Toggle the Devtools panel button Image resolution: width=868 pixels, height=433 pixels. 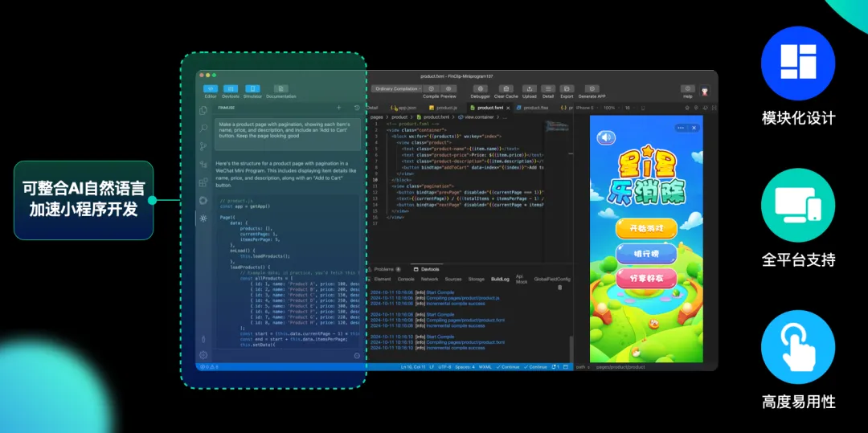click(231, 89)
